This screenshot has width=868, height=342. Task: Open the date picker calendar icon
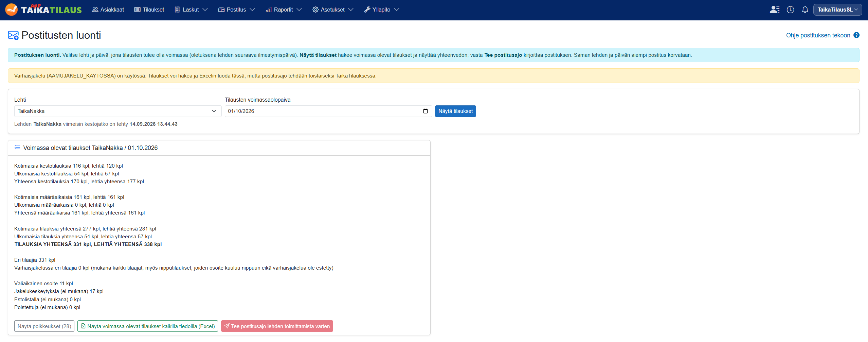click(425, 111)
